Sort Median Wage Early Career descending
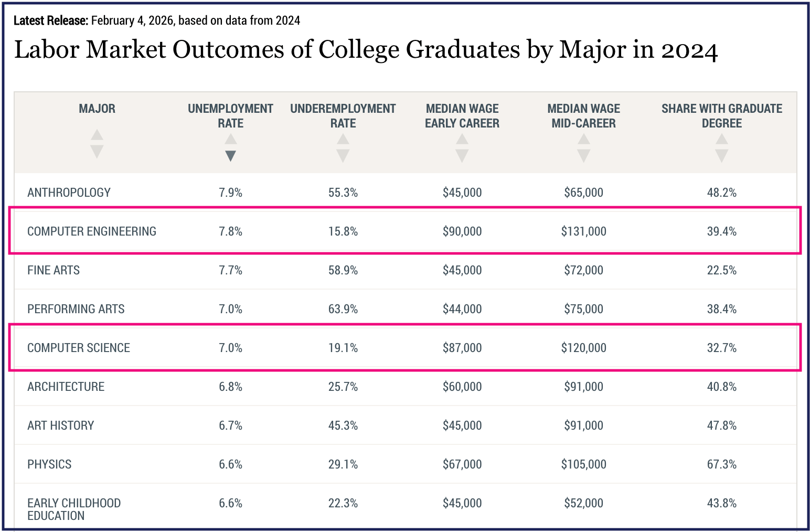Screen dimensions: 810x532 (x=462, y=155)
